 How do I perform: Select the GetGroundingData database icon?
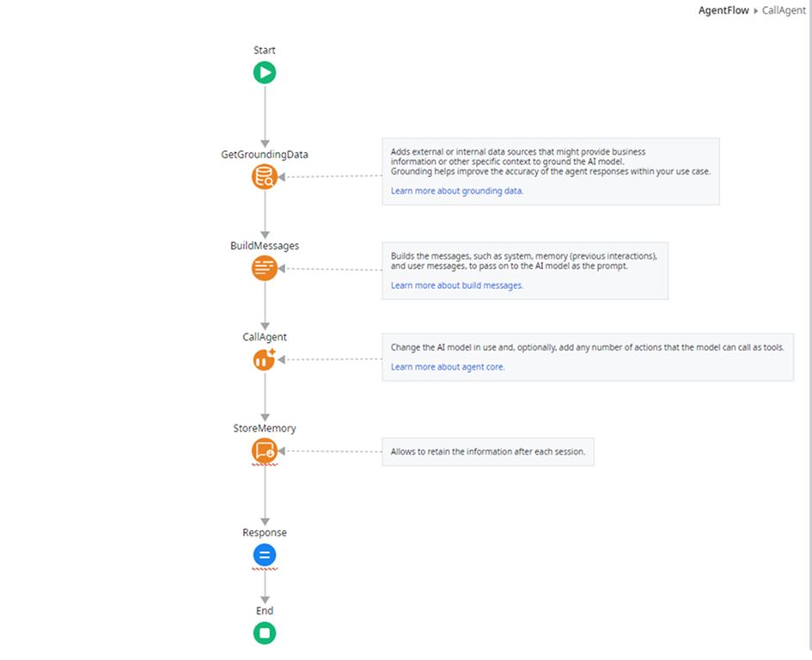pos(264,176)
